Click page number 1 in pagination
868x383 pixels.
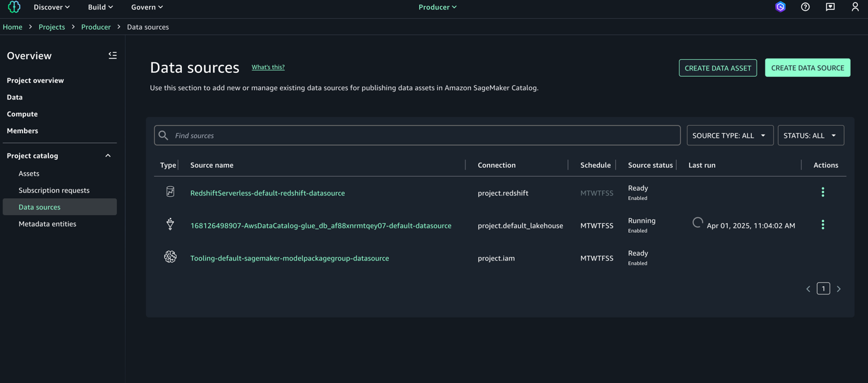pos(823,289)
